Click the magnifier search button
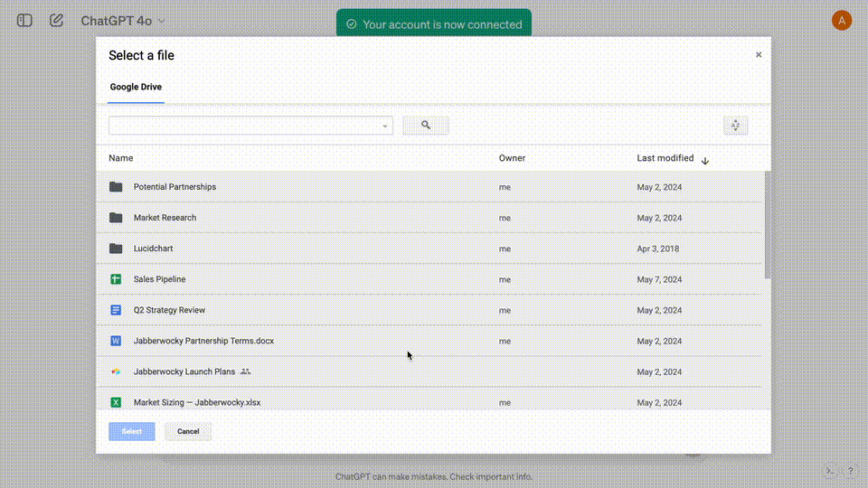 click(x=426, y=126)
